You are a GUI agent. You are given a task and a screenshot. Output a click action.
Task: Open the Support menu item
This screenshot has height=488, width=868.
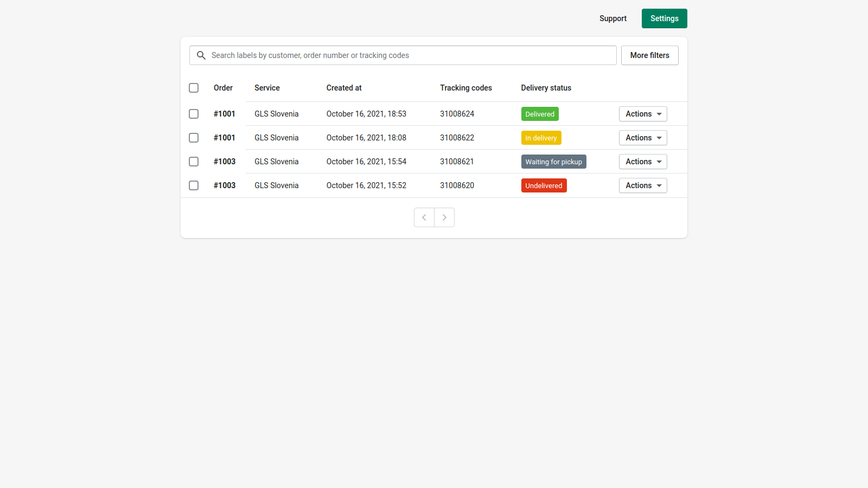613,18
